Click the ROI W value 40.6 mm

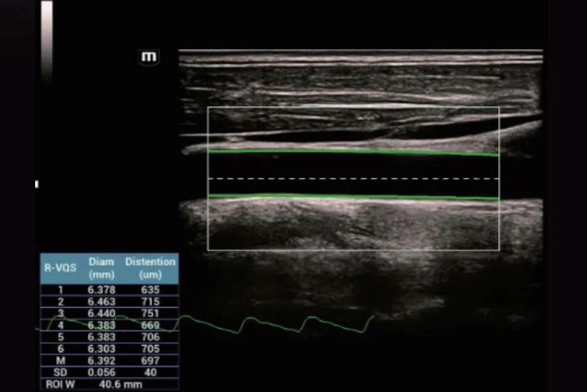click(x=121, y=384)
